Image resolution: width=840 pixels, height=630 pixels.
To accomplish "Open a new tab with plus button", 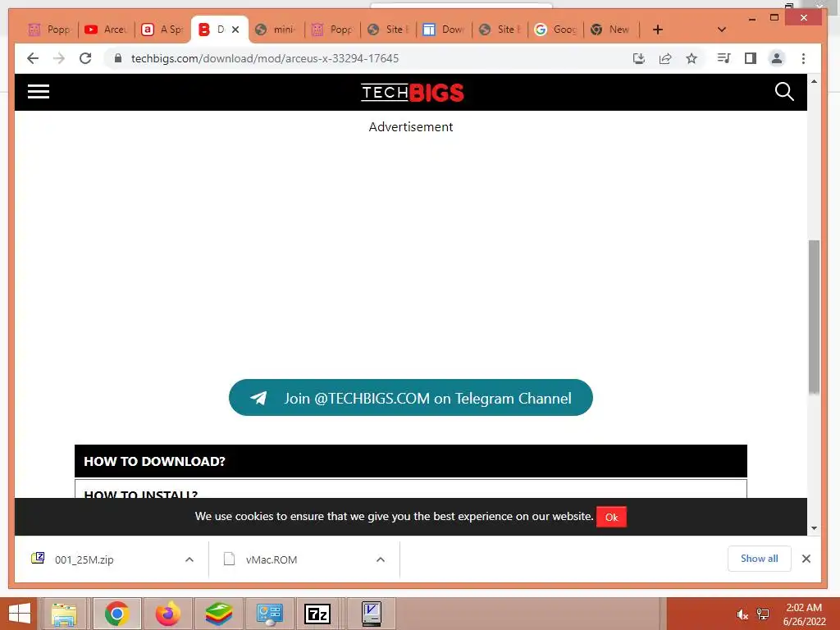I will pyautogui.click(x=658, y=30).
